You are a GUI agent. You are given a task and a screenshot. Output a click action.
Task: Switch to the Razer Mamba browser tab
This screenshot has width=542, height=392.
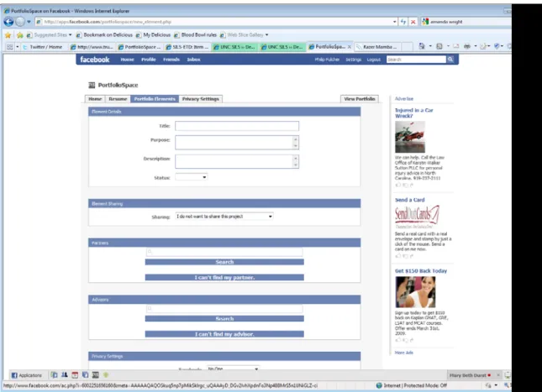[376, 47]
